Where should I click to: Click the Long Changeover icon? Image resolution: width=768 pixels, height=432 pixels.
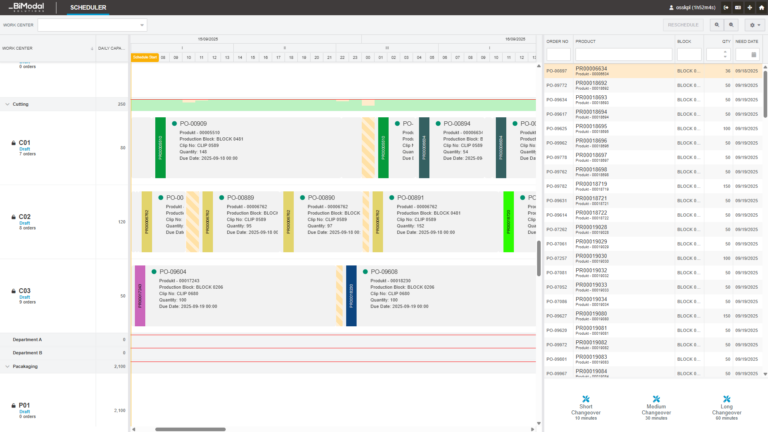click(726, 399)
